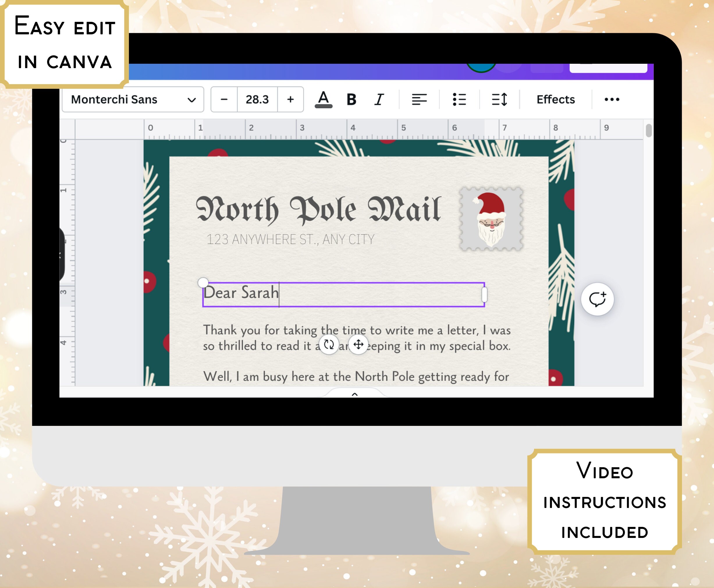Add a bulleted list to the text

[459, 99]
